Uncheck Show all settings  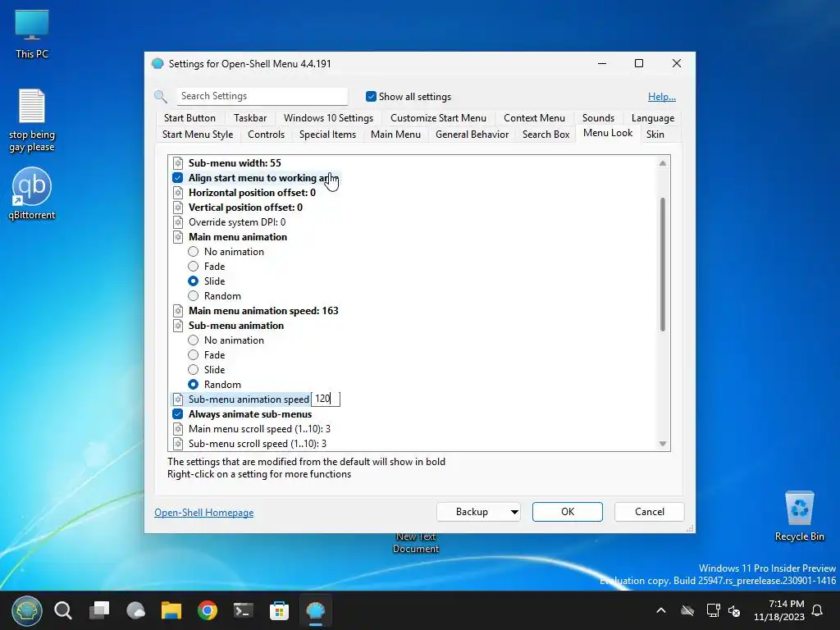[x=371, y=97]
